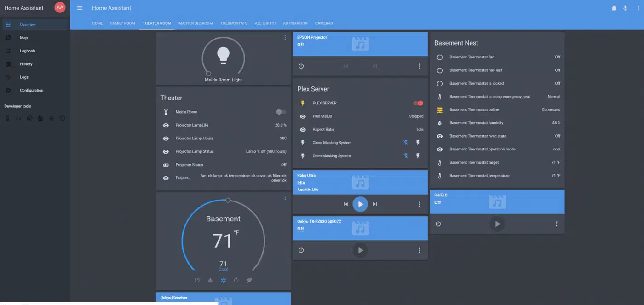Toggle the Media Room switch
This screenshot has height=305, width=644.
pyautogui.click(x=281, y=112)
